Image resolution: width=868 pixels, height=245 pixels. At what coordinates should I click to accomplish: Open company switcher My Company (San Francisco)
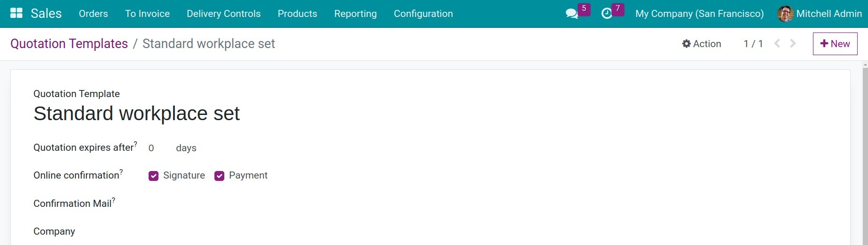pyautogui.click(x=700, y=14)
